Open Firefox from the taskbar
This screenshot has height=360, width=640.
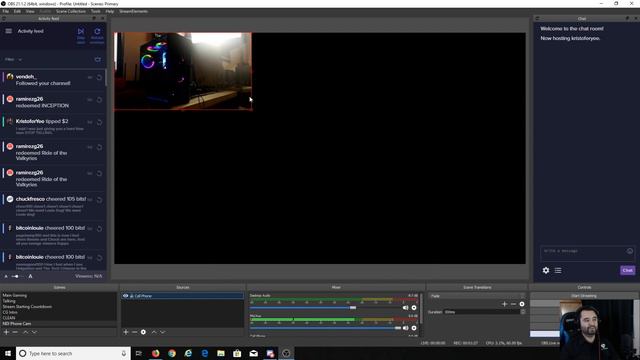point(156,353)
